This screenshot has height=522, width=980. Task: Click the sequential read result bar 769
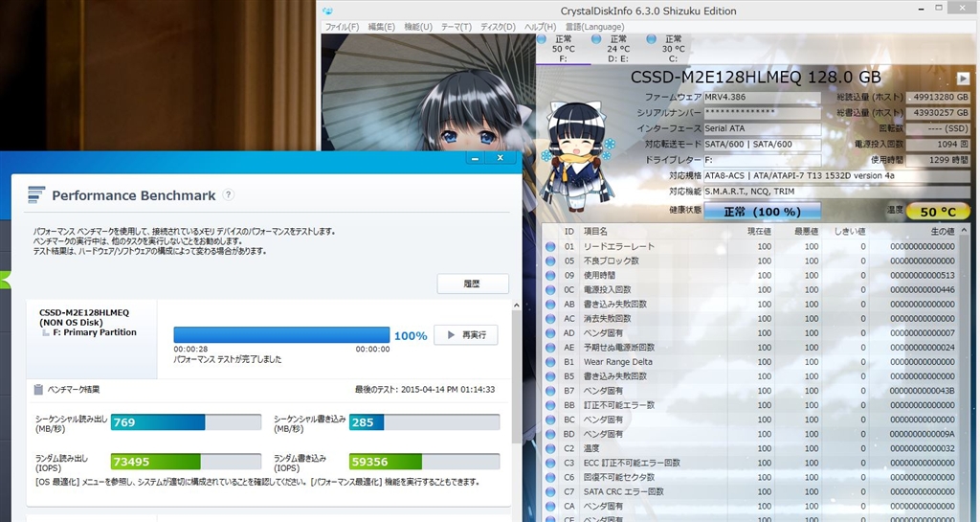tap(186, 422)
